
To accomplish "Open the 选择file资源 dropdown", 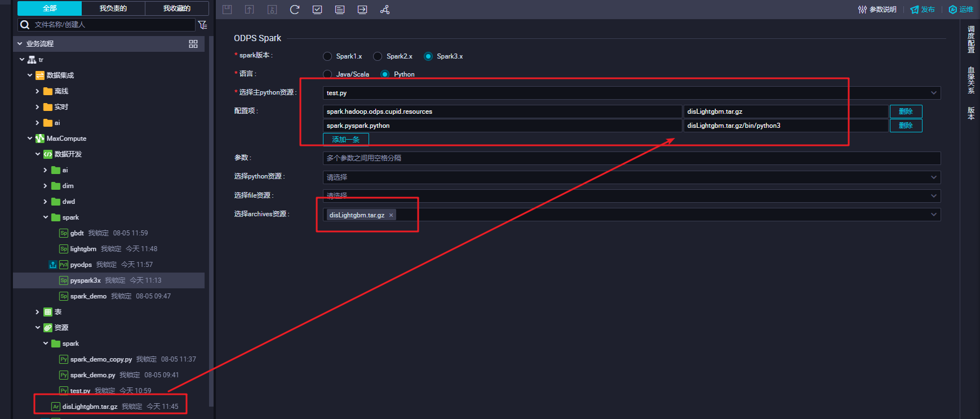I will (x=632, y=196).
